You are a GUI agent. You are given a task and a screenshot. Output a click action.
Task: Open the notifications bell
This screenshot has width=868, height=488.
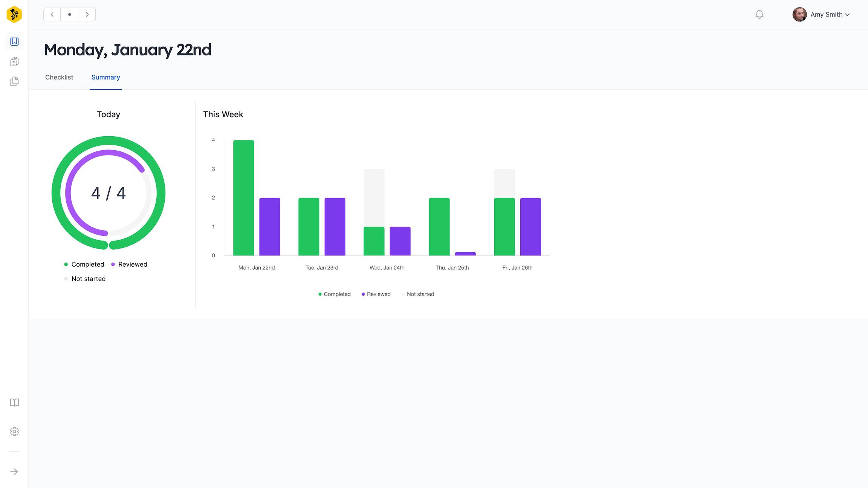(x=759, y=15)
